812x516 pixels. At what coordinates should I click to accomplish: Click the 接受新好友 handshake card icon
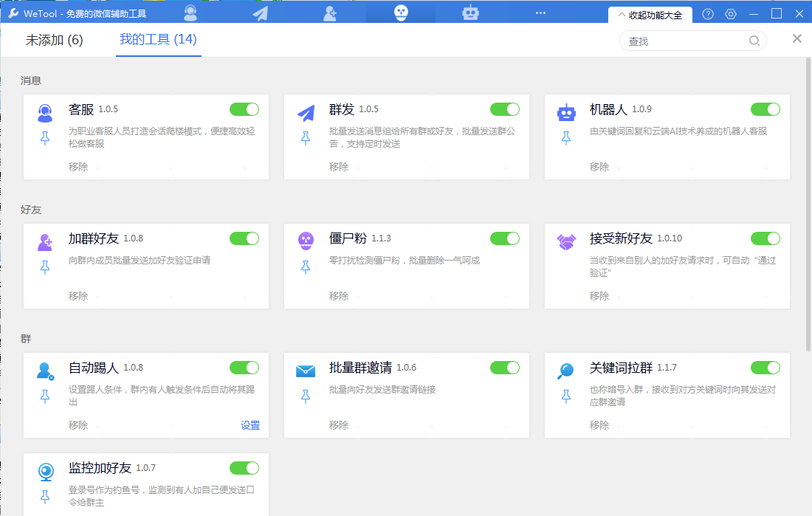click(x=566, y=241)
